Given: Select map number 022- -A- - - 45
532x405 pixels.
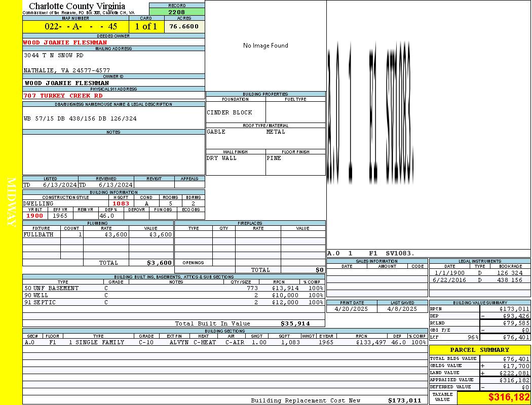Looking at the screenshot, I should [x=81, y=26].
